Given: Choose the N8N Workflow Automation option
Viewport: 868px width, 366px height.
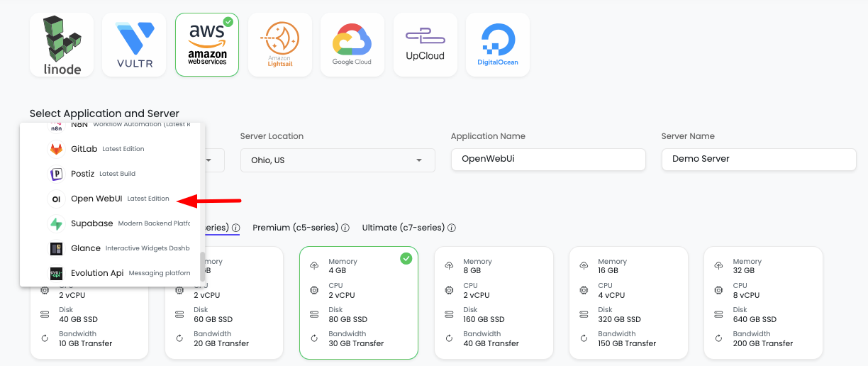Looking at the screenshot, I should point(110,128).
